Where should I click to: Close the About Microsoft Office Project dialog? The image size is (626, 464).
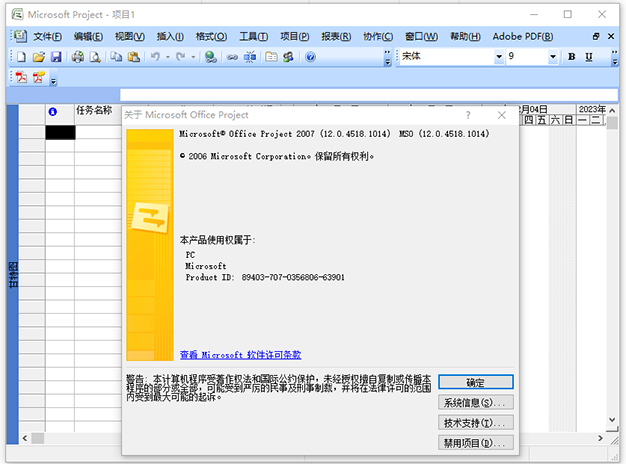(502, 115)
